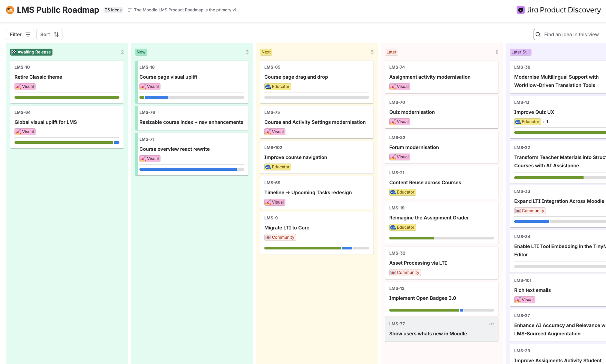606x364 pixels.
Task: Click the Moodle logo icon
Action: (10, 10)
